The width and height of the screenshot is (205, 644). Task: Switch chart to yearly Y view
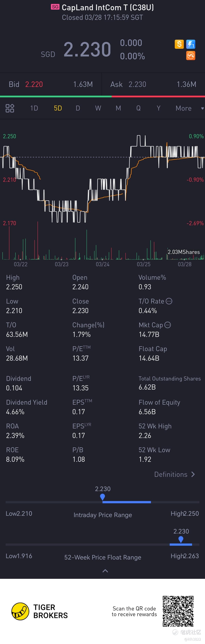point(158,108)
